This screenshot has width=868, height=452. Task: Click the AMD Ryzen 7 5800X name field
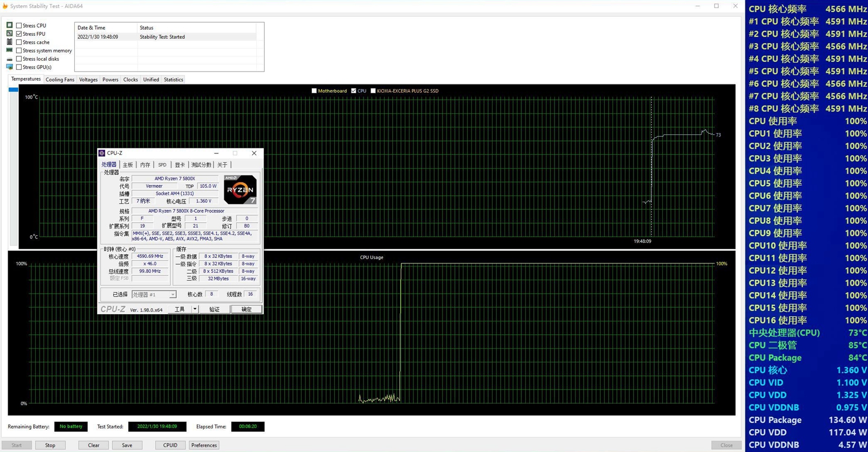175,178
